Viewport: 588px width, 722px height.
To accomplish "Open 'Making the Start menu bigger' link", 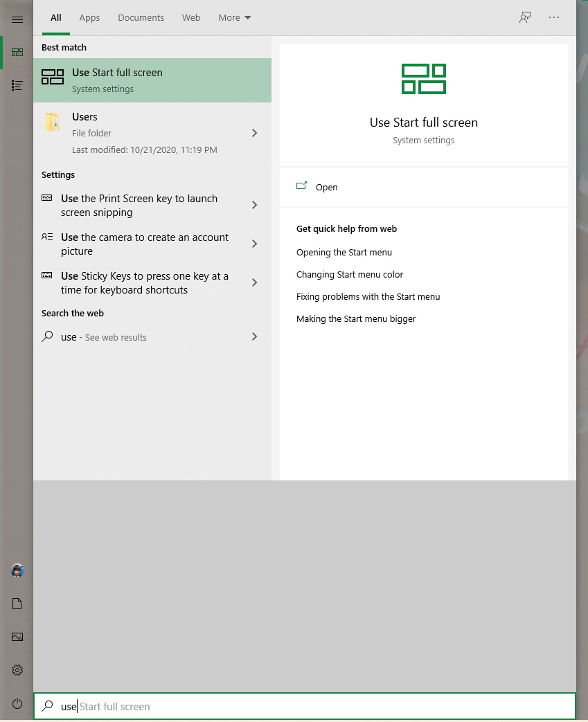I will (356, 318).
